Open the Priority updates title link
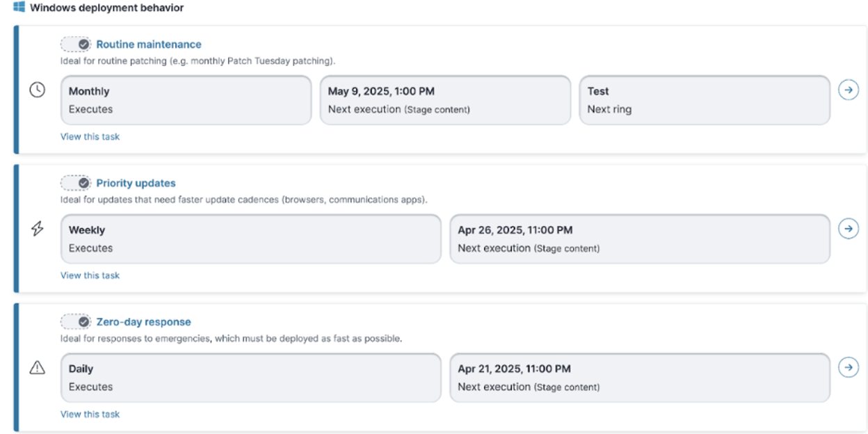The image size is (868, 434). [136, 183]
